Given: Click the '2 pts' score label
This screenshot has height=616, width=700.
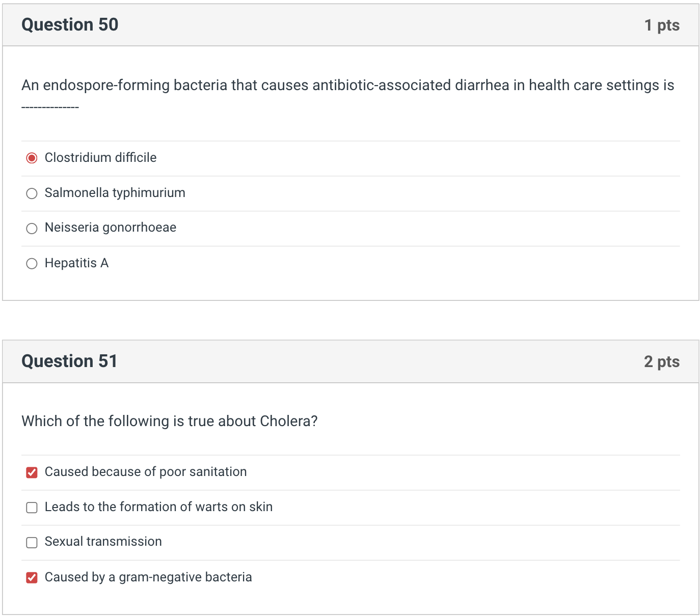Looking at the screenshot, I should pyautogui.click(x=661, y=362).
